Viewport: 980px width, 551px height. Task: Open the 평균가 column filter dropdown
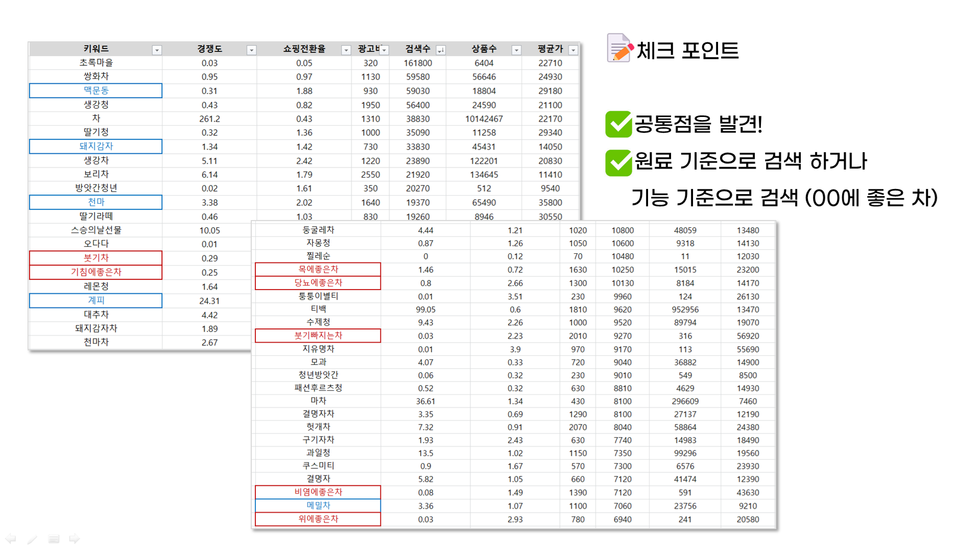(573, 50)
